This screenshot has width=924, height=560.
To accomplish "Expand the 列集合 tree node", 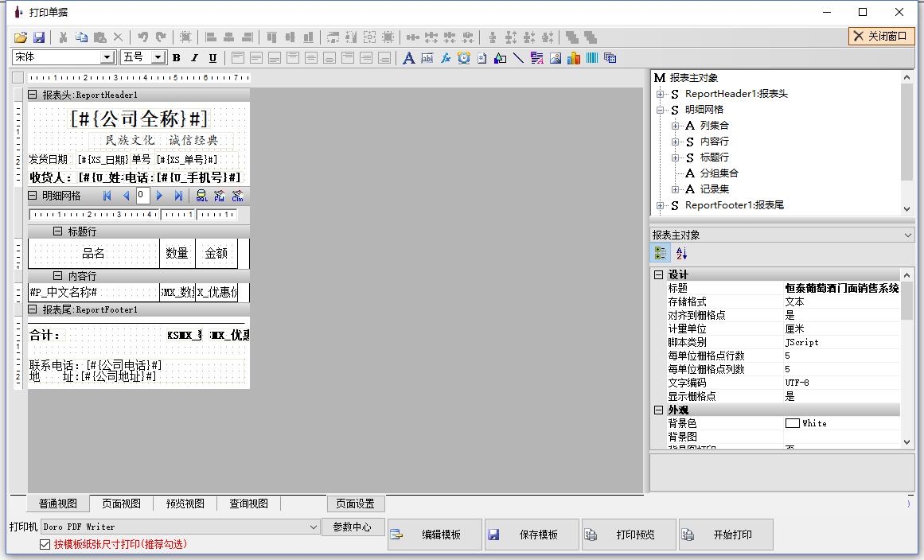I will 676,126.
